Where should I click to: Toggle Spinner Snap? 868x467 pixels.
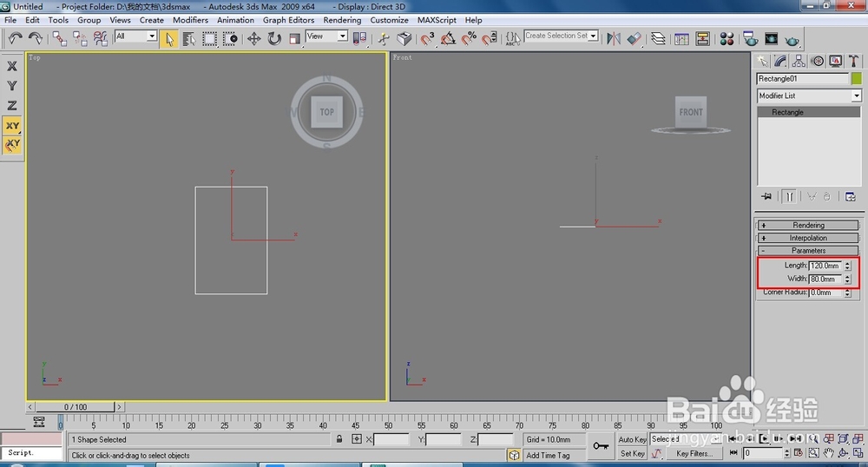(490, 39)
